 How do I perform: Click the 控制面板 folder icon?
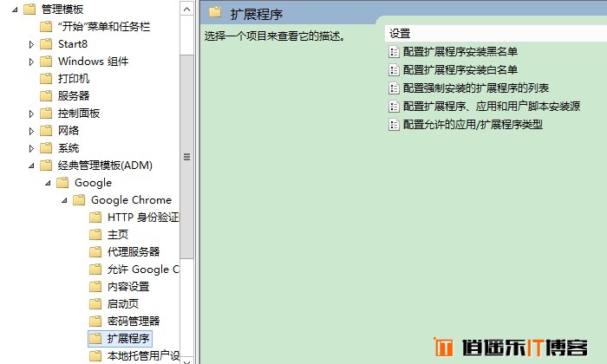pos(46,114)
